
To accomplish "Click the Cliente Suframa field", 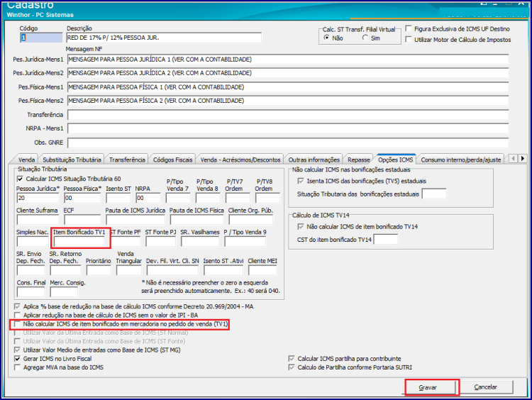I will click(x=38, y=220).
